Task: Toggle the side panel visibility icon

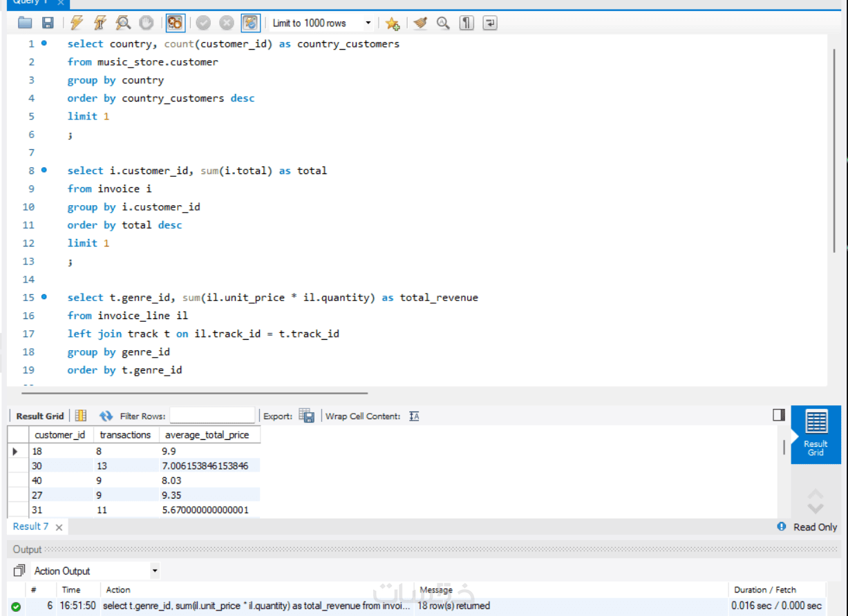Action: click(779, 414)
